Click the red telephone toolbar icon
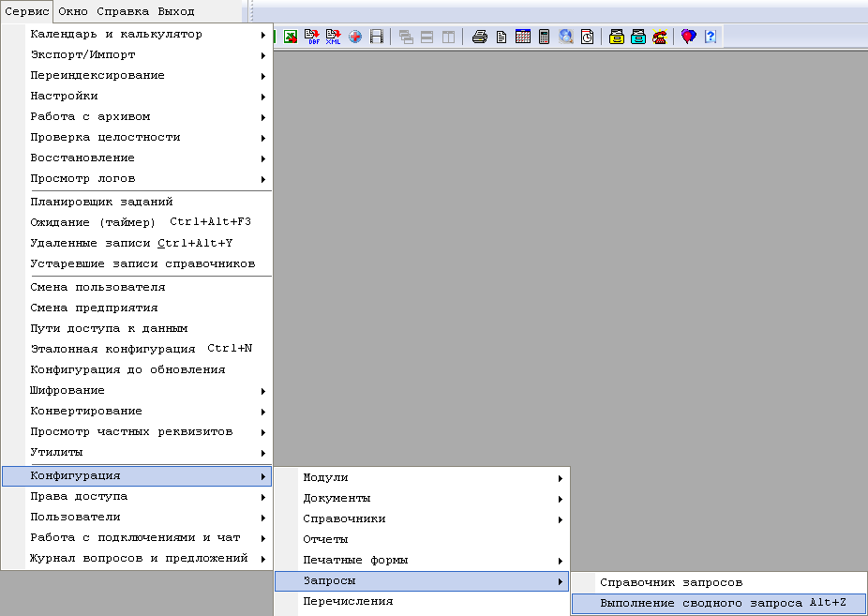Image resolution: width=868 pixels, height=616 pixels. click(x=660, y=38)
